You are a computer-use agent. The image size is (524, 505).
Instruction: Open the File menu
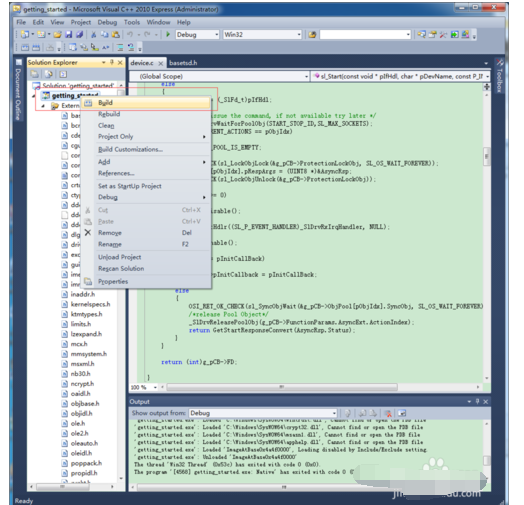(21, 22)
